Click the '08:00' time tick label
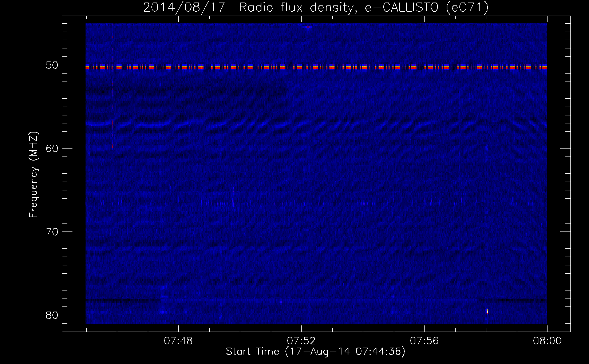 547,341
